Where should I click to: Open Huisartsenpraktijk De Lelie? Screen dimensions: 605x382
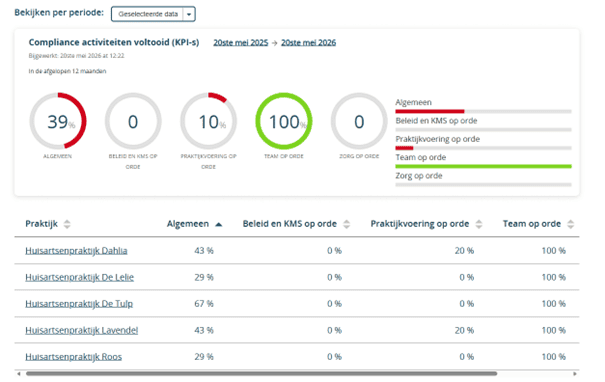pyautogui.click(x=79, y=277)
